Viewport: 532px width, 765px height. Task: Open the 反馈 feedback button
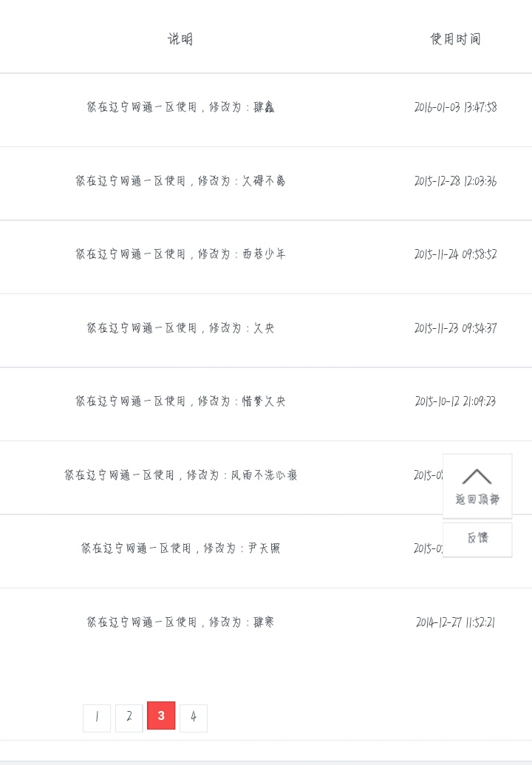click(x=477, y=539)
